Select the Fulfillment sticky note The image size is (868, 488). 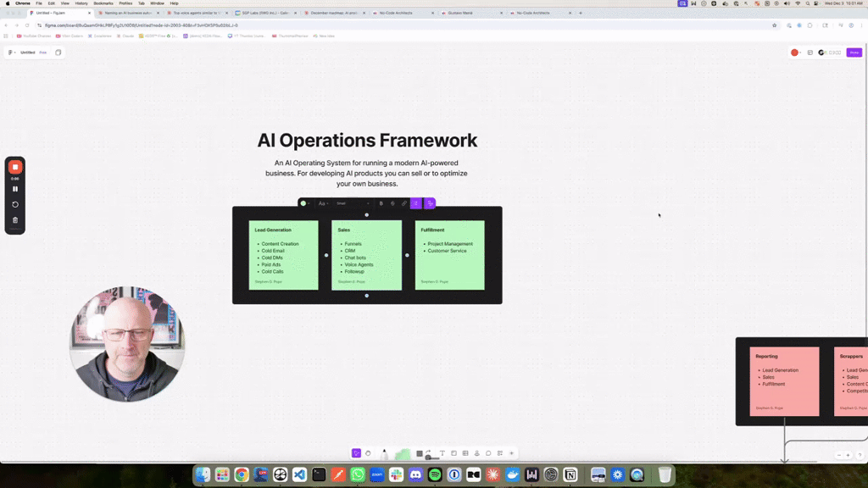(x=449, y=255)
